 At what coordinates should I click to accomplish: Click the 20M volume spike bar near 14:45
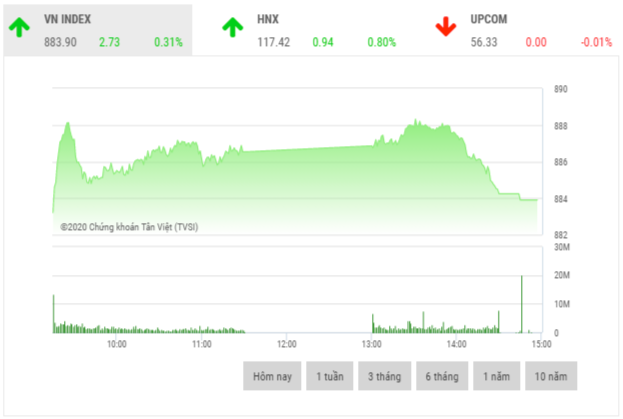(x=522, y=304)
